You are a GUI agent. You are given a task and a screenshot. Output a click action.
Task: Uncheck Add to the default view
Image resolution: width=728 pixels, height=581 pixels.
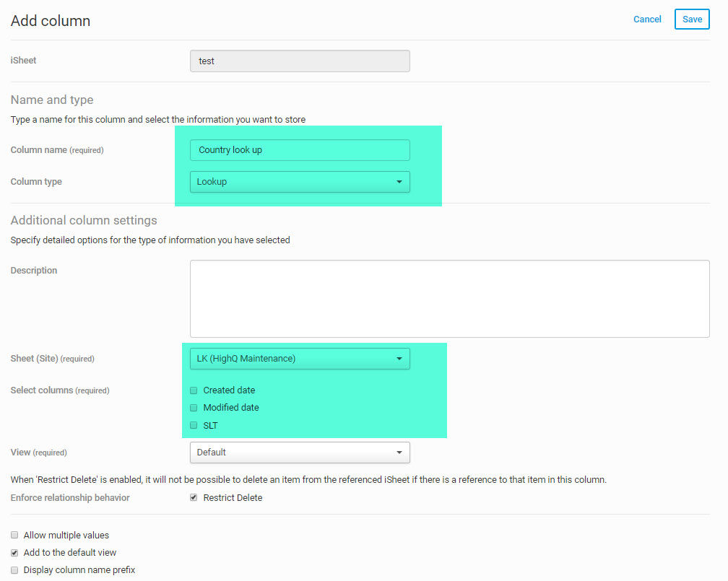pyautogui.click(x=14, y=553)
